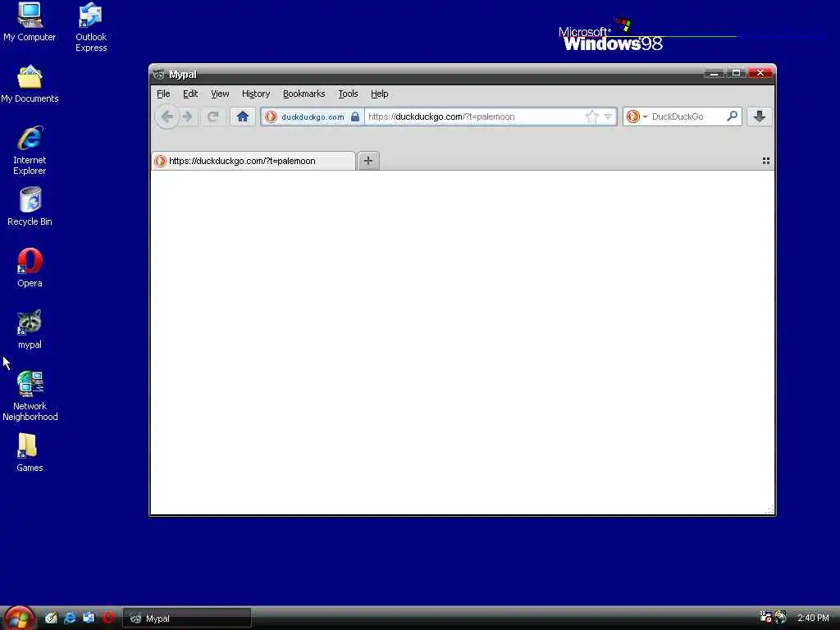Go forward using the forward arrow
This screenshot has width=840, height=630.
tap(188, 116)
